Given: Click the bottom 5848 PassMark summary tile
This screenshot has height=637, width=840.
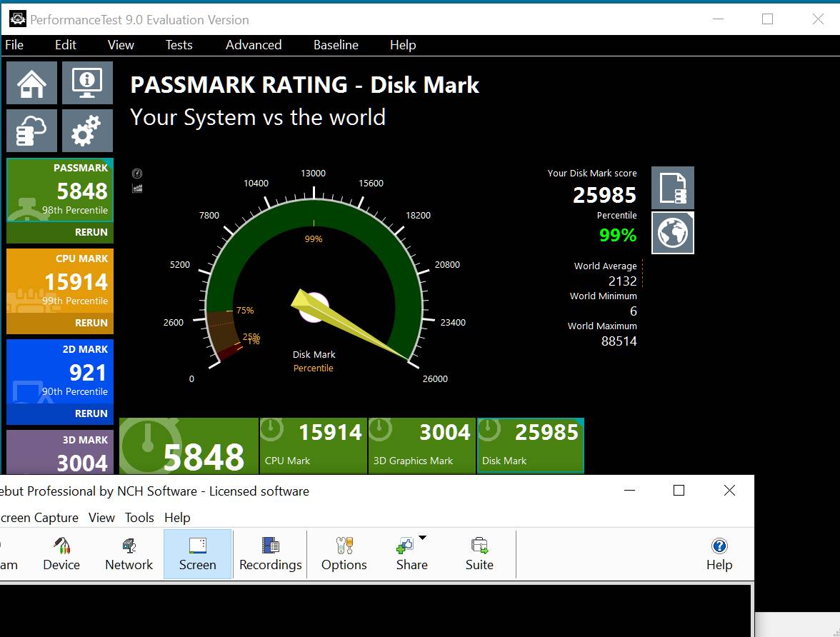Looking at the screenshot, I should (x=189, y=446).
